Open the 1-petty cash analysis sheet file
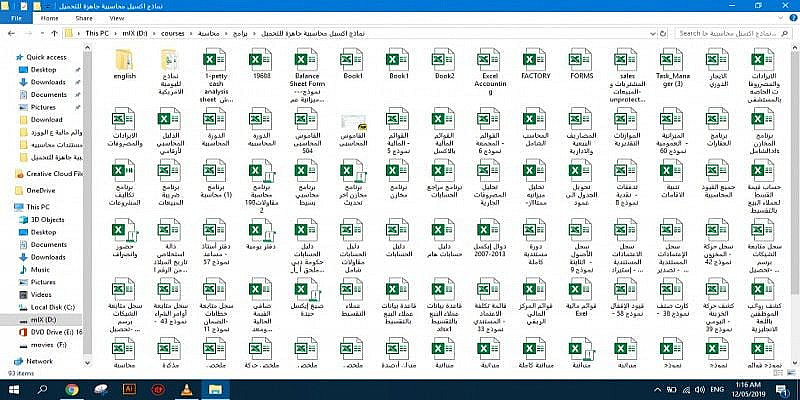This screenshot has height=400, width=800. (215, 75)
